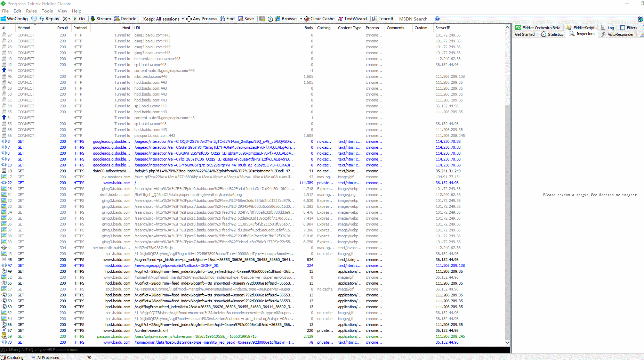The height and width of the screenshot is (360, 644).
Task: Click the session list scroll-up arrow
Action: pos(507,27)
